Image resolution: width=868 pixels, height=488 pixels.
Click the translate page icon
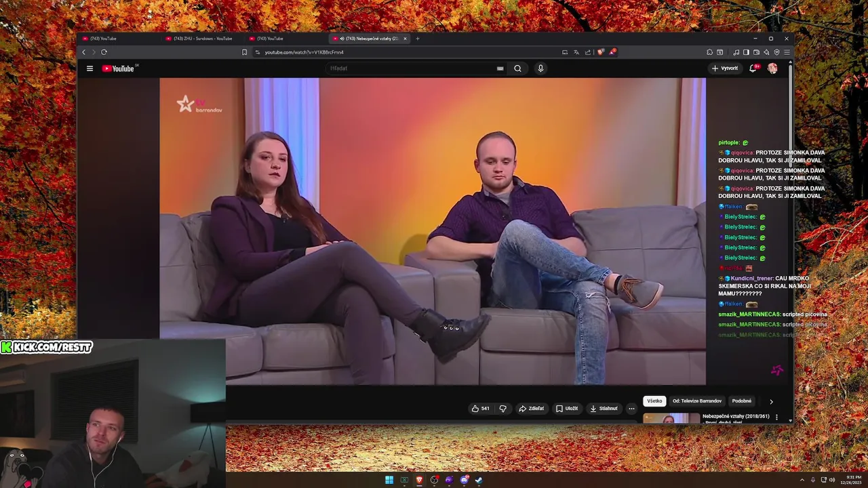(576, 52)
